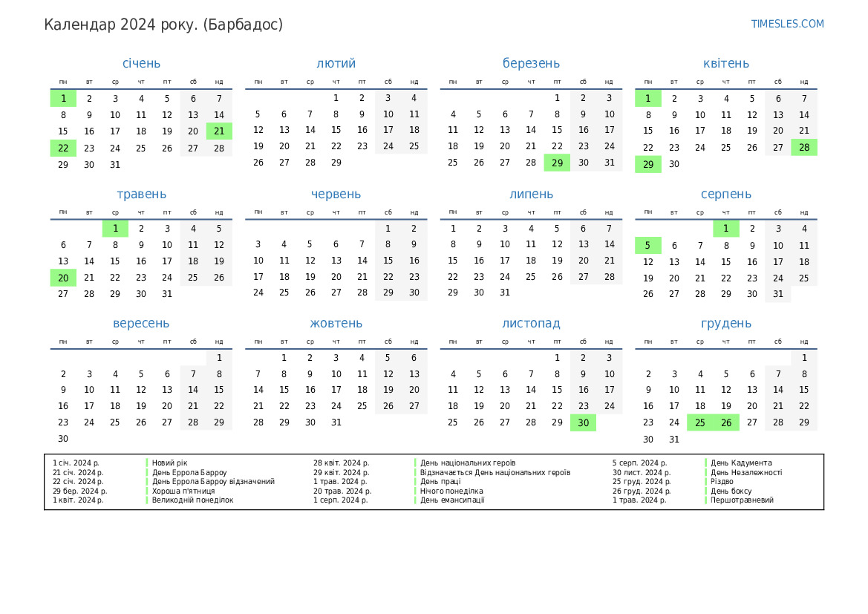Screen dimensions: 868x614
Task: Click legend date '21 січ. 2024 р.'
Action: coord(78,473)
